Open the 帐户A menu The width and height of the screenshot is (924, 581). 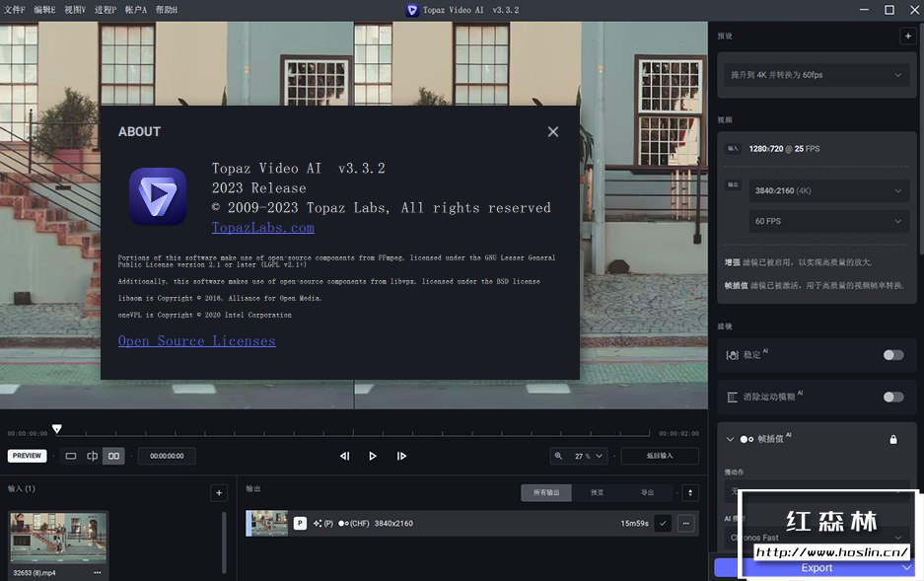pyautogui.click(x=135, y=10)
